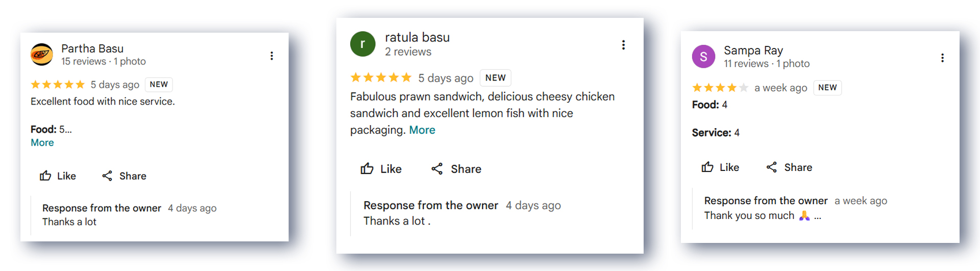Click Share label on Sampa Ray's review
Viewport: 980px width, 271px height.
[798, 167]
